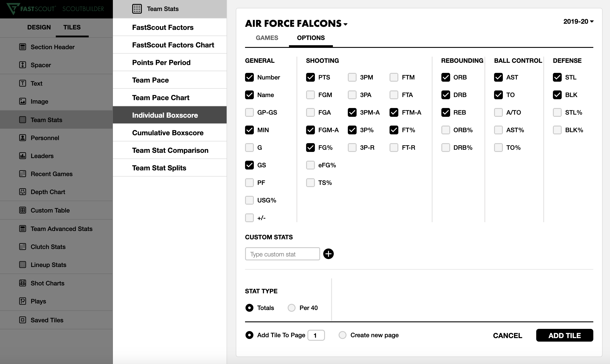This screenshot has width=610, height=364.
Task: Check the BLK% defense checkbox
Action: (557, 130)
